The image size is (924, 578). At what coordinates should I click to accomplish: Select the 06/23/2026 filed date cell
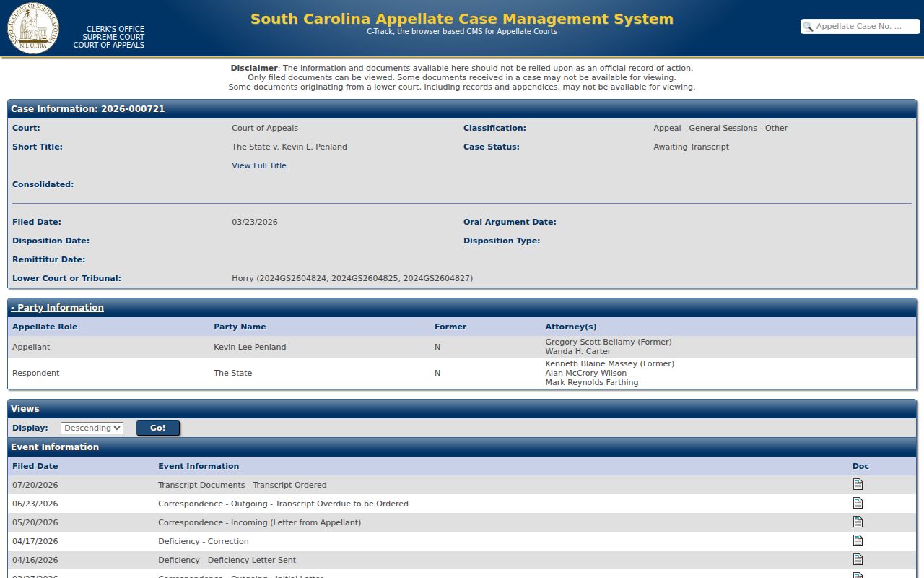(35, 504)
